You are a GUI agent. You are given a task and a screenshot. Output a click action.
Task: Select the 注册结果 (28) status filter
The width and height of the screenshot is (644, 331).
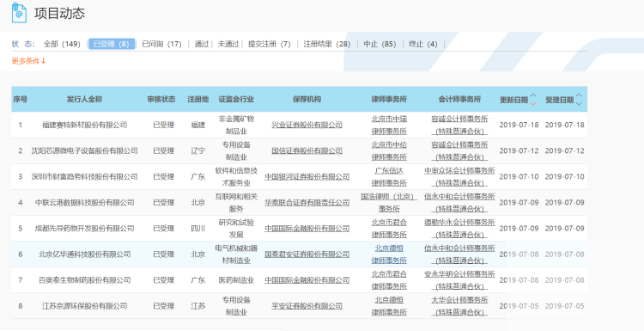[x=327, y=44]
